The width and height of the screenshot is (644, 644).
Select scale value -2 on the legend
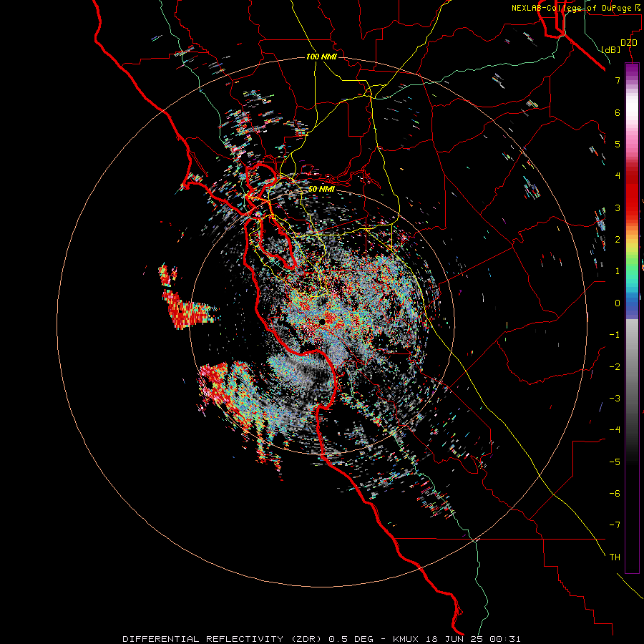(615, 366)
